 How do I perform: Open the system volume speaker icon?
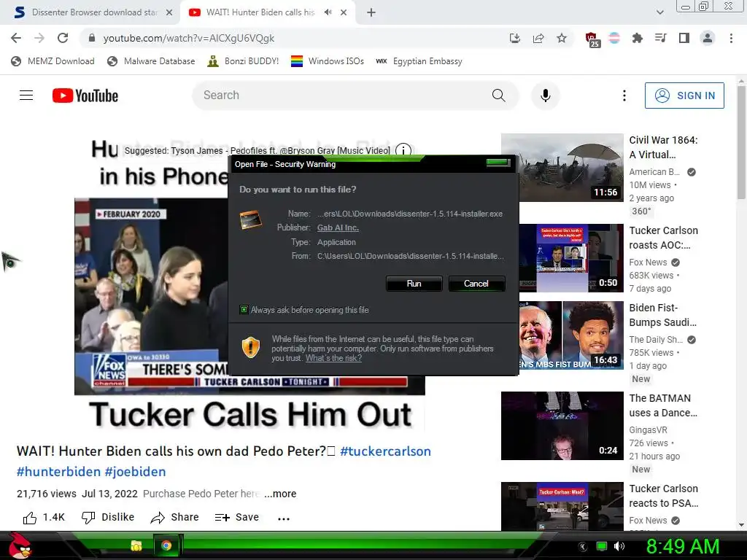(x=619, y=546)
